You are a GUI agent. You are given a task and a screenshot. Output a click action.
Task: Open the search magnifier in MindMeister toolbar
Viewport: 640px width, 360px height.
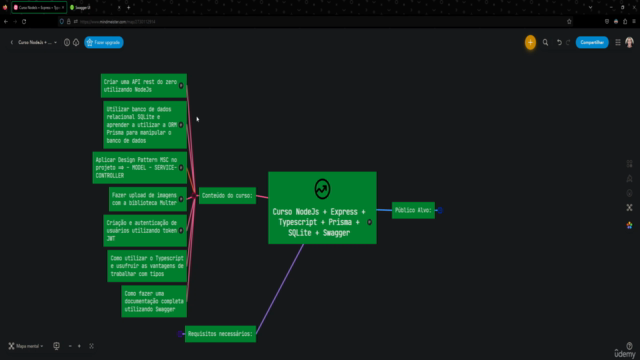tap(545, 42)
